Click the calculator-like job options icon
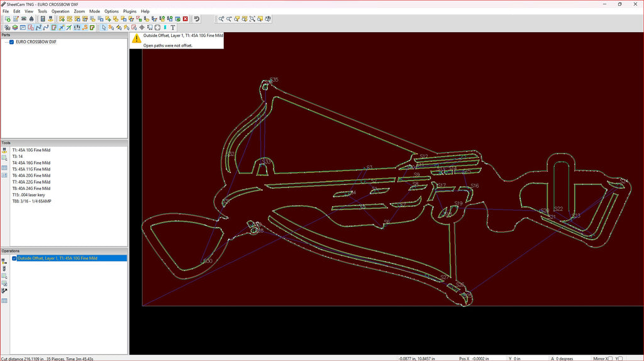644x361 pixels. pyautogui.click(x=43, y=19)
